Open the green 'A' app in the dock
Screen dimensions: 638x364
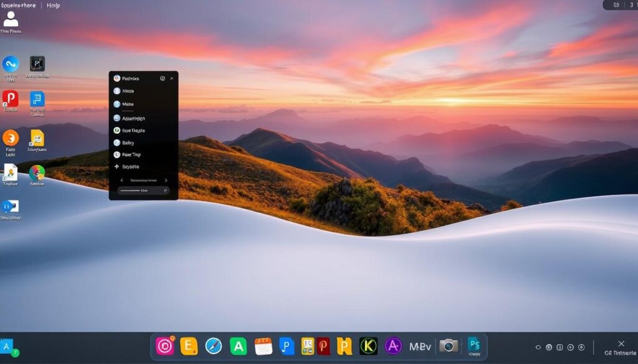[x=238, y=346]
